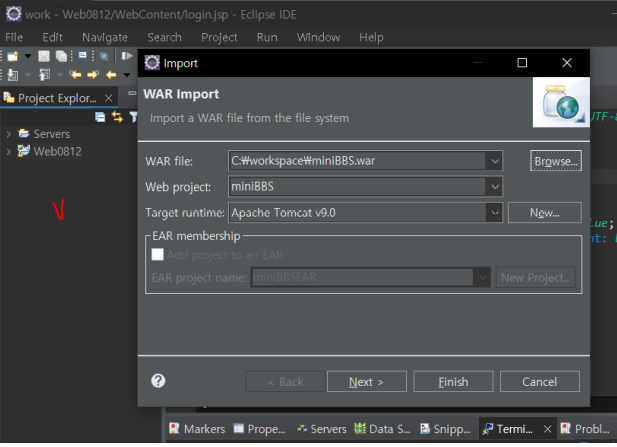Image resolution: width=617 pixels, height=447 pixels.
Task: Open the Search menu
Action: 164,37
